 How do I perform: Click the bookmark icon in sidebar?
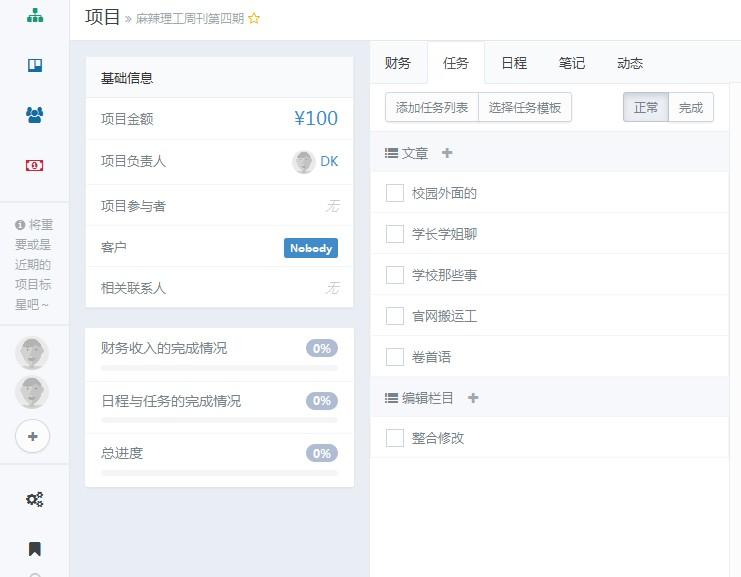35,548
